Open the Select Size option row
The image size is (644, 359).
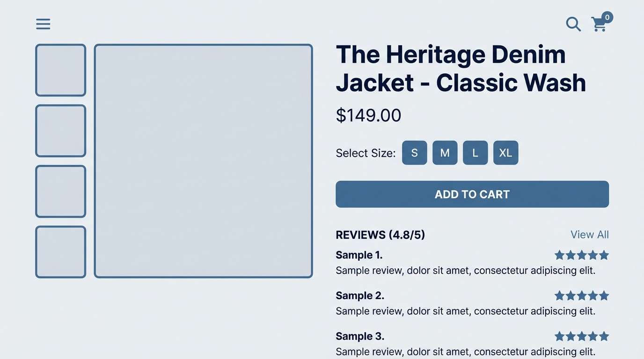[365, 153]
